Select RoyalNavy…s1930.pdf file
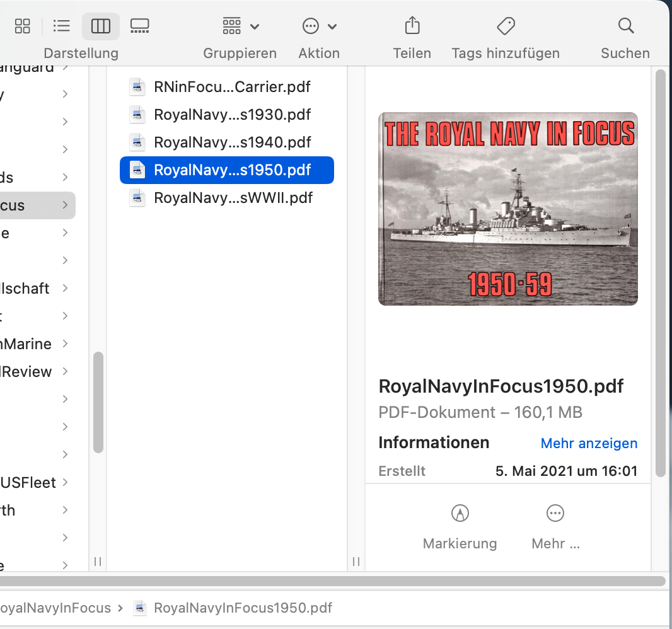 [231, 115]
